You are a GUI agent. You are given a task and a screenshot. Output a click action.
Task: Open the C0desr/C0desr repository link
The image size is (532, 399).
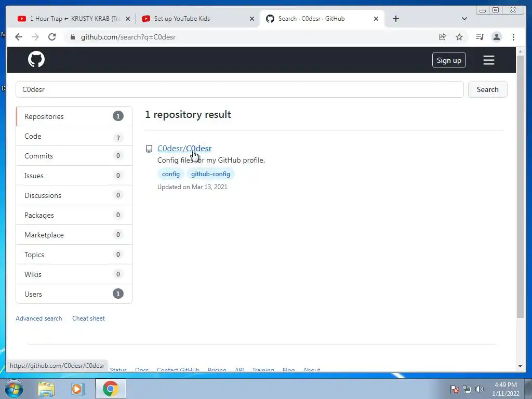click(184, 148)
